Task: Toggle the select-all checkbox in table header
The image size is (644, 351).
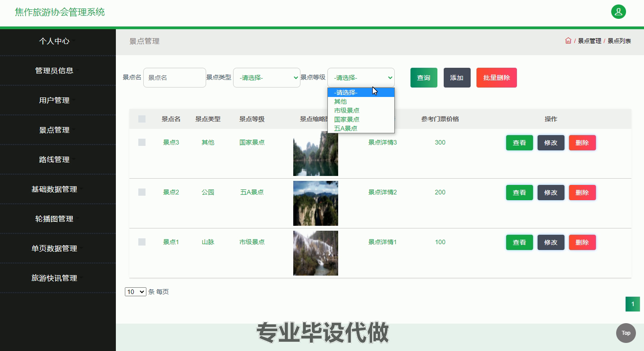Action: [x=142, y=119]
